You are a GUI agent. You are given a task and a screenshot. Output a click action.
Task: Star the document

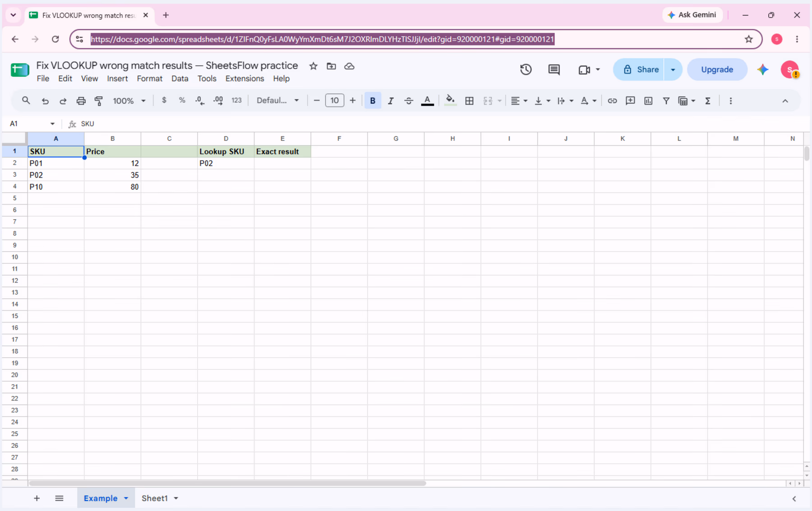313,66
